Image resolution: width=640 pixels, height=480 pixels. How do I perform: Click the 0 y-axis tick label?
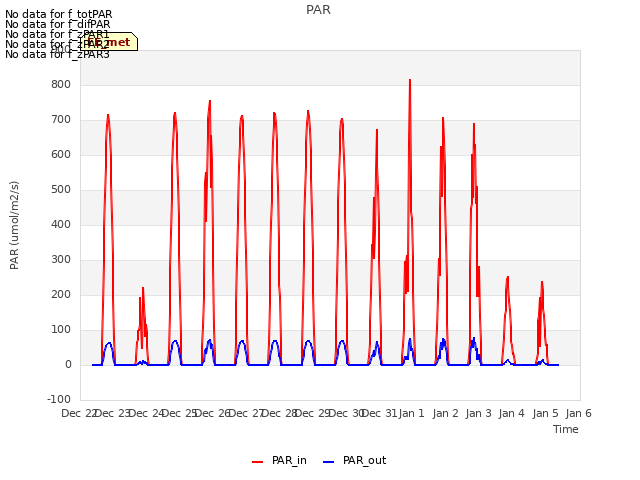(68, 365)
